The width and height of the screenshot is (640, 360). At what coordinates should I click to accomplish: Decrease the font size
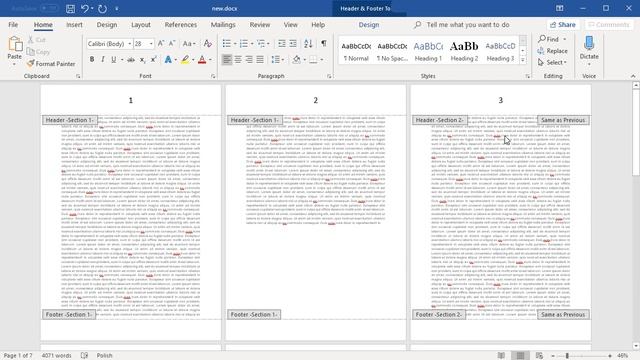tap(172, 43)
